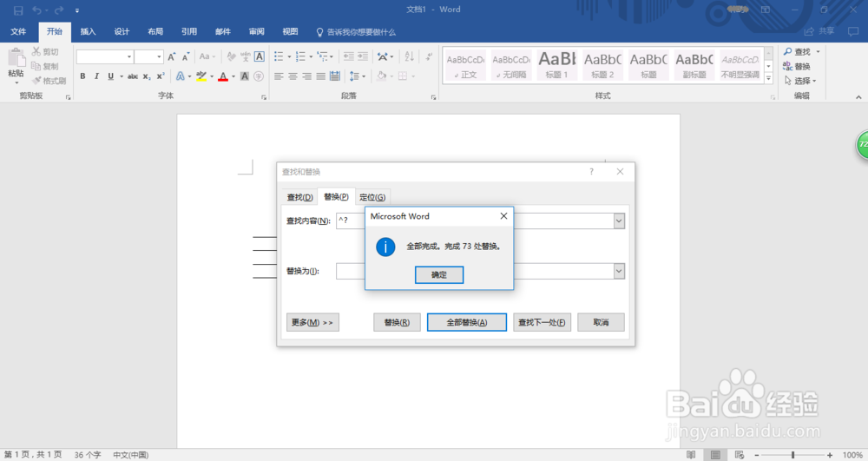This screenshot has height=461, width=868.
Task: Apply text effects (outlined A) icon
Action: pyautogui.click(x=180, y=76)
